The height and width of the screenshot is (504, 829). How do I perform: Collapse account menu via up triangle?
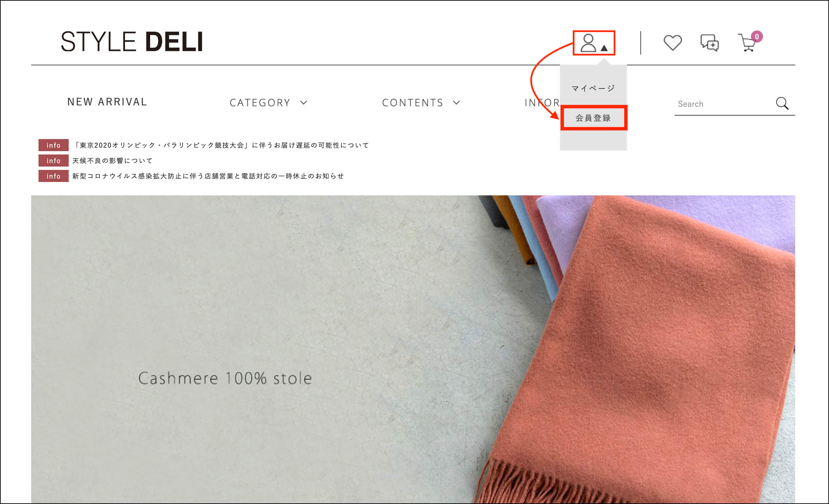point(604,48)
